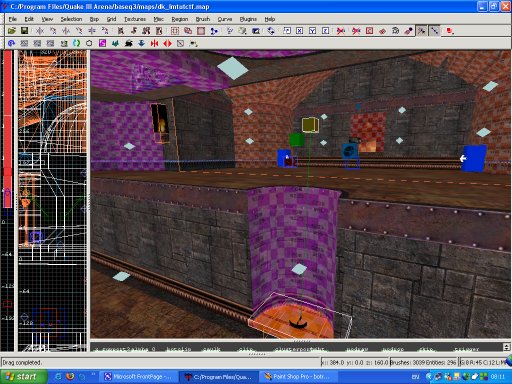This screenshot has height=384, width=512.
Task: Rotate the selected brush around Y axis
Action: coord(79,31)
